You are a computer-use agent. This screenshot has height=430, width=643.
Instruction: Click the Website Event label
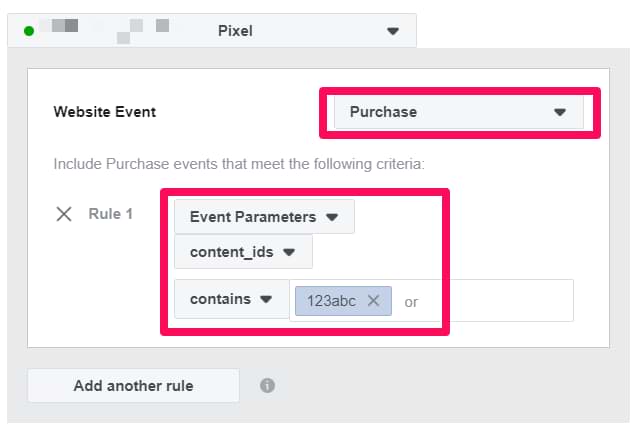click(105, 112)
